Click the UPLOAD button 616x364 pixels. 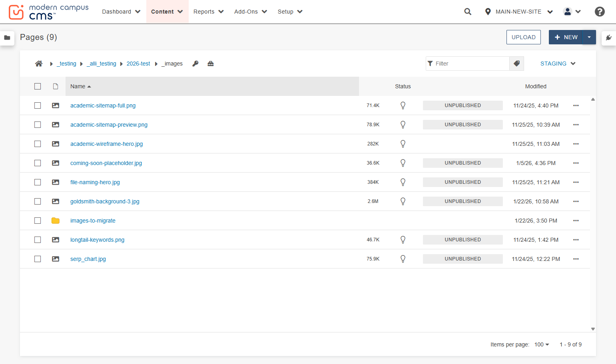coord(524,37)
